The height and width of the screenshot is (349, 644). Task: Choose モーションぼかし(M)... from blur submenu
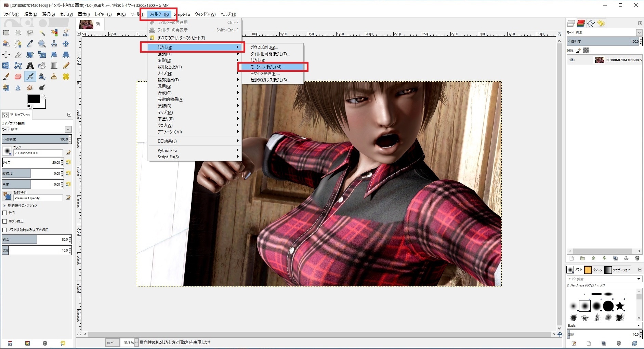pyautogui.click(x=273, y=67)
